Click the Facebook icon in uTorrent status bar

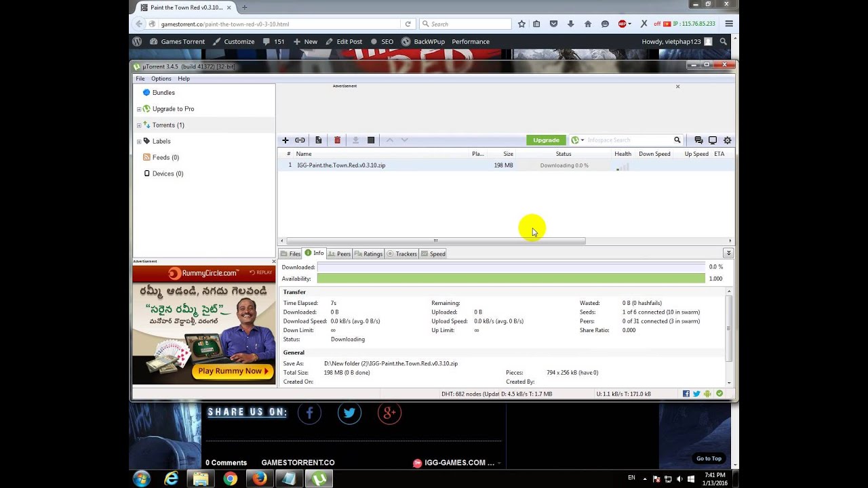point(686,394)
